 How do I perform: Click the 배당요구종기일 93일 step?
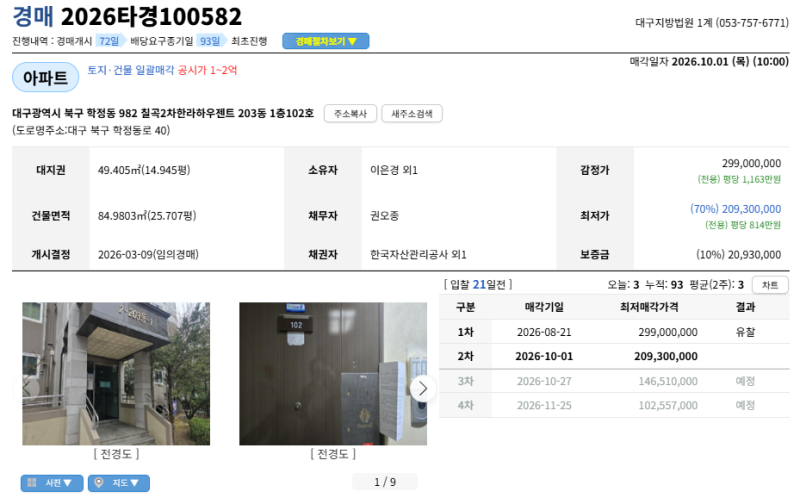[x=178, y=41]
